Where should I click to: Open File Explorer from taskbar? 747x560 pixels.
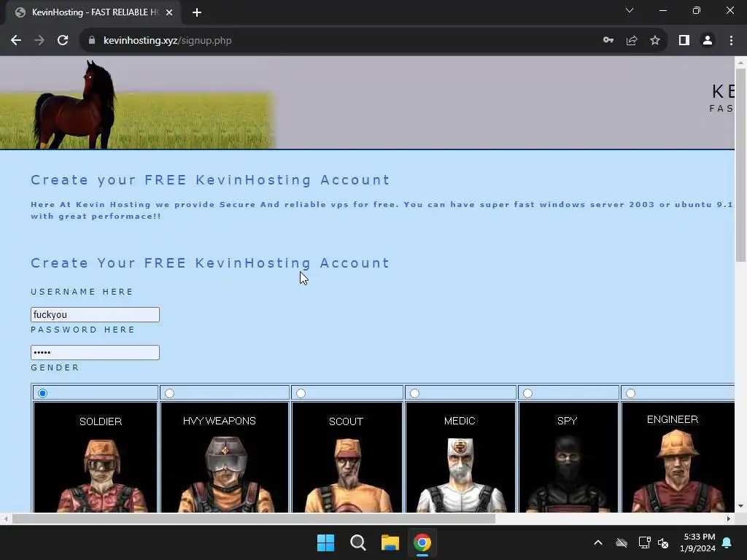[x=390, y=542]
